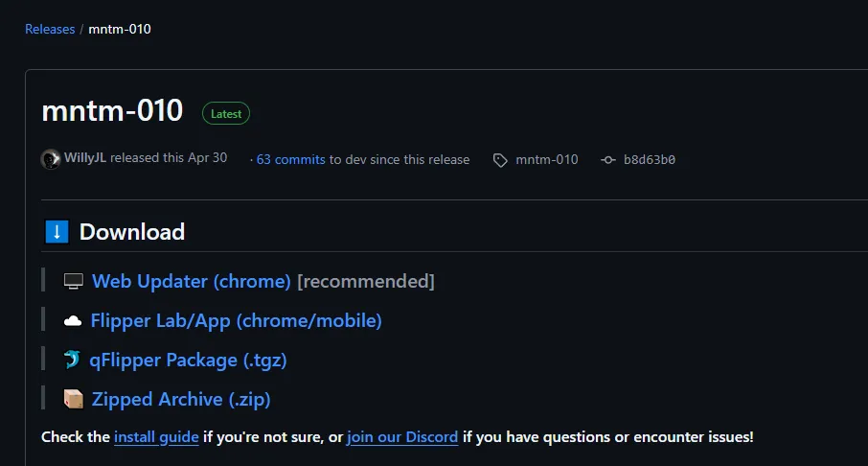Open Web Updater (chrome) link
This screenshot has height=466, width=868.
click(x=192, y=282)
